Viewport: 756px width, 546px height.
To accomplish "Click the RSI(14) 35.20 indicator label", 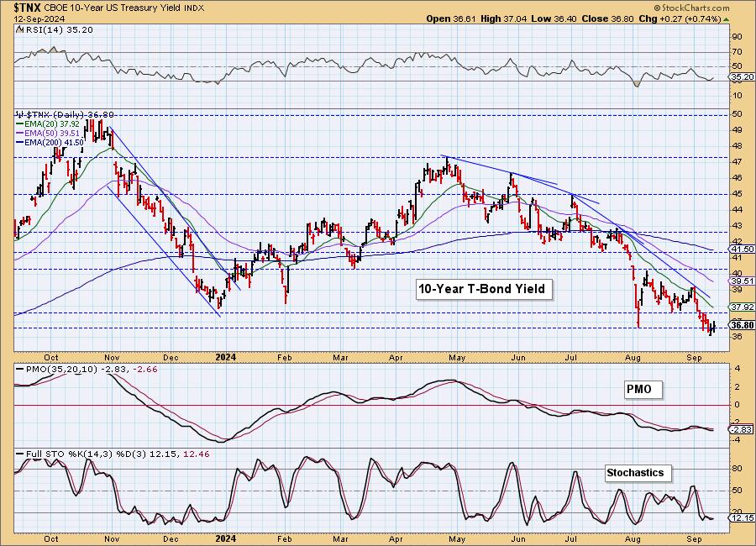I will tap(59, 30).
